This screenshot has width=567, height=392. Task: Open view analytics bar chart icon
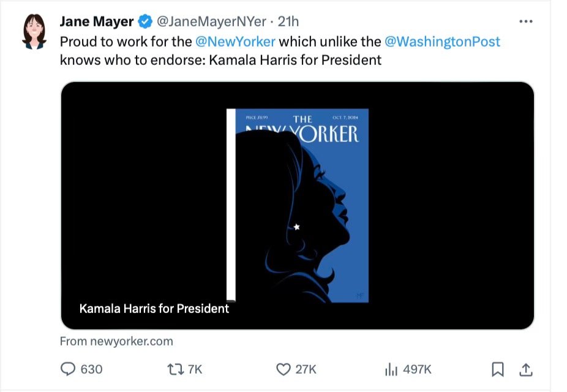tap(391, 369)
